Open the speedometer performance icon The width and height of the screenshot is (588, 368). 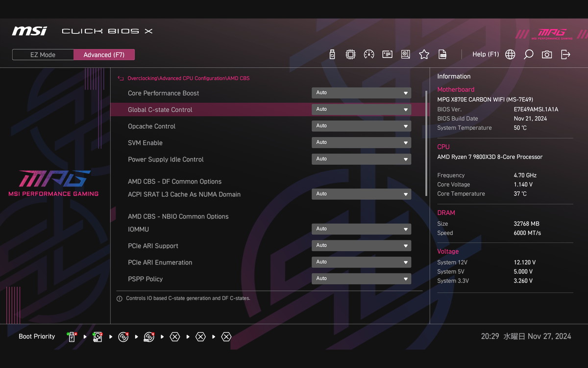pos(369,54)
